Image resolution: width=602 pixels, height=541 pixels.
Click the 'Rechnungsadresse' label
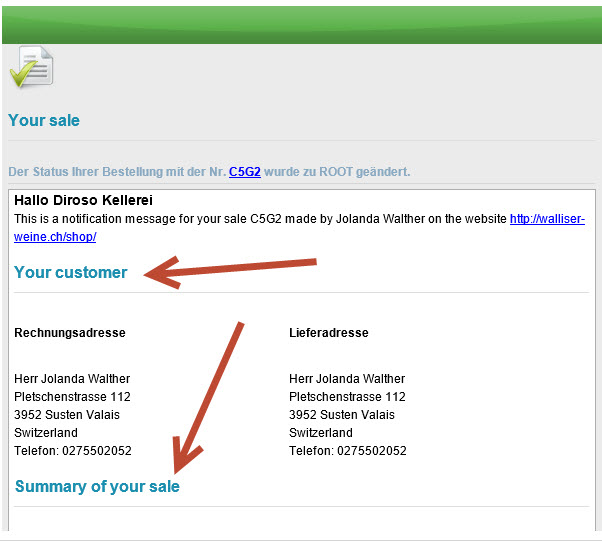coord(70,333)
